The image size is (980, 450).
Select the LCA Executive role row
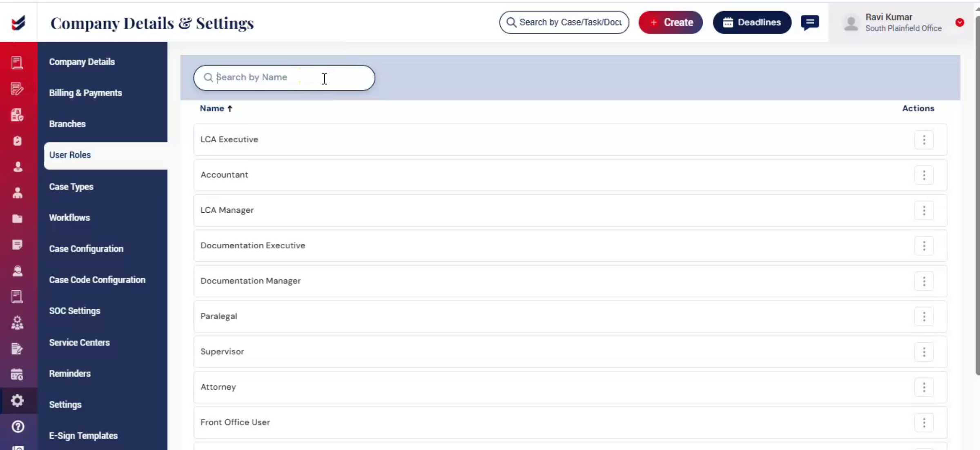click(570, 140)
